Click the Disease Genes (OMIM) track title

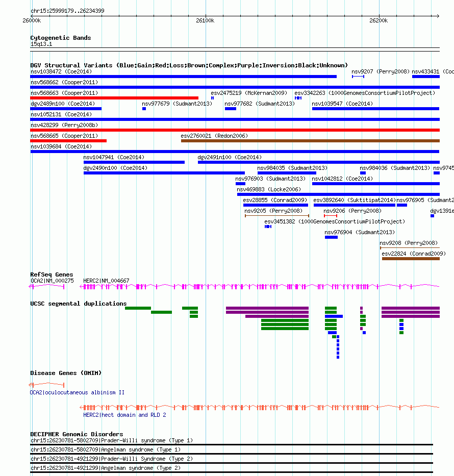[66, 373]
